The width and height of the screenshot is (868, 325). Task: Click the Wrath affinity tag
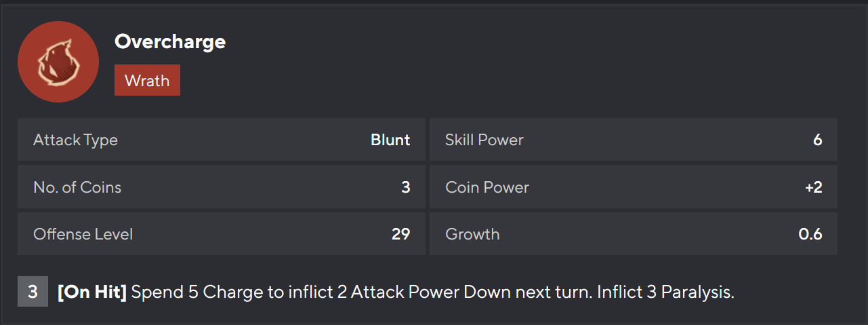(147, 80)
